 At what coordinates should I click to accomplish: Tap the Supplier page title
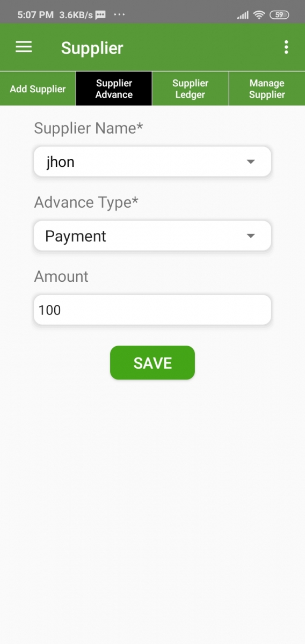pos(92,48)
